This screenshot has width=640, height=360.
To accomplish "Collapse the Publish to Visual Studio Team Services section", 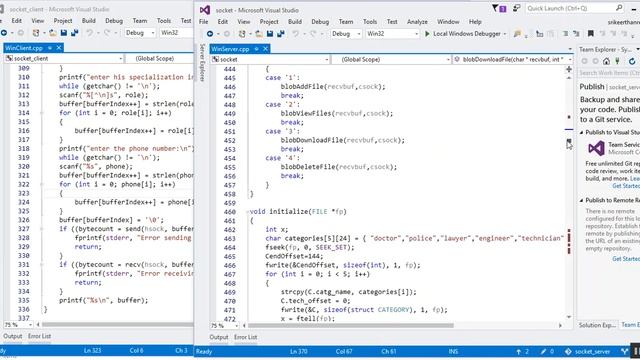I will coord(582,133).
